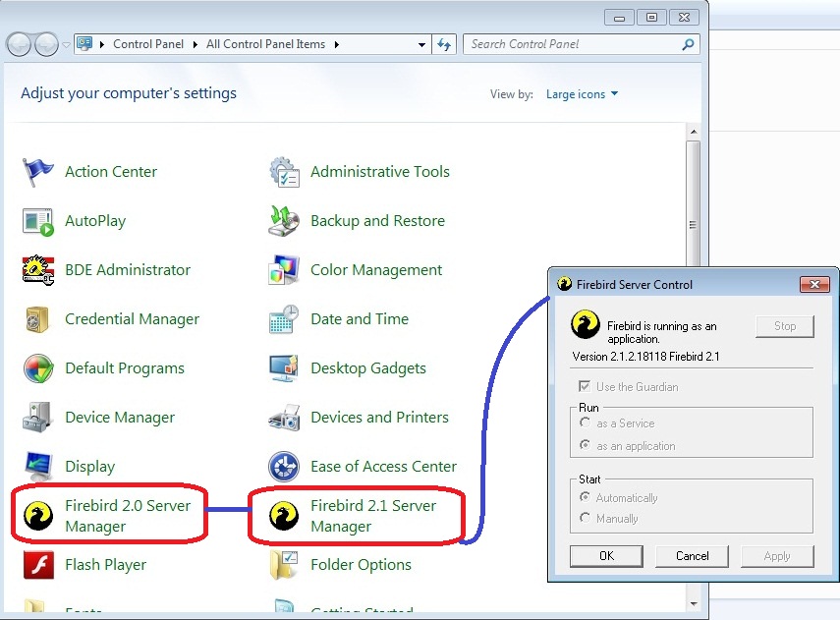Expand the root breadcrumb arrow before Control Panel
Image resolution: width=840 pixels, height=620 pixels.
coord(102,44)
